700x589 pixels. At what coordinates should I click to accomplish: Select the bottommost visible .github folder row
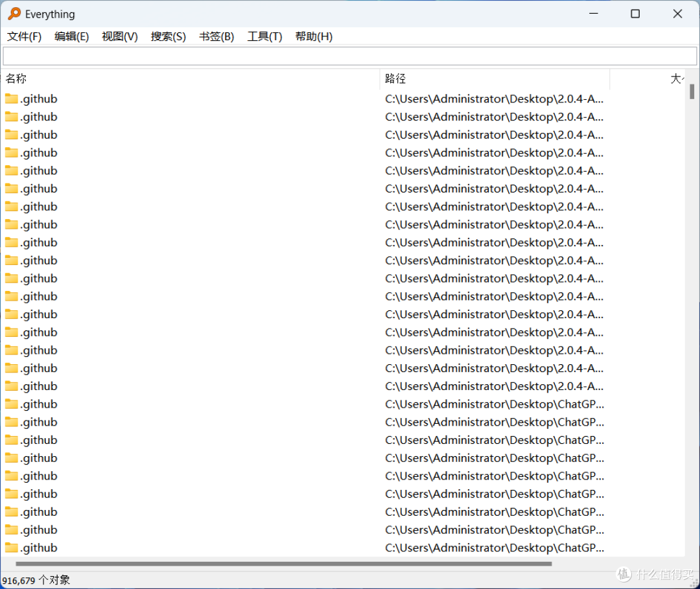343,548
